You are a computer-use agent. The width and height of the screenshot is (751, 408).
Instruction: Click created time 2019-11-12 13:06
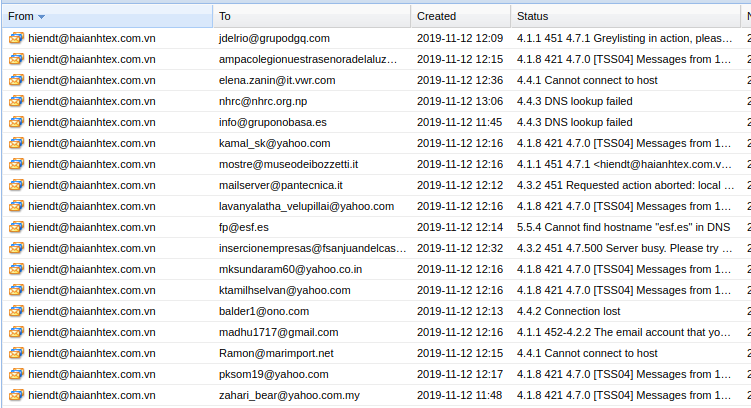pos(460,101)
